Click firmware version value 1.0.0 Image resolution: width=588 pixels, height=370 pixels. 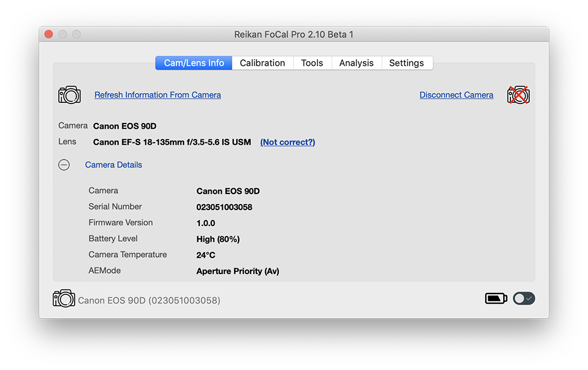(x=206, y=224)
